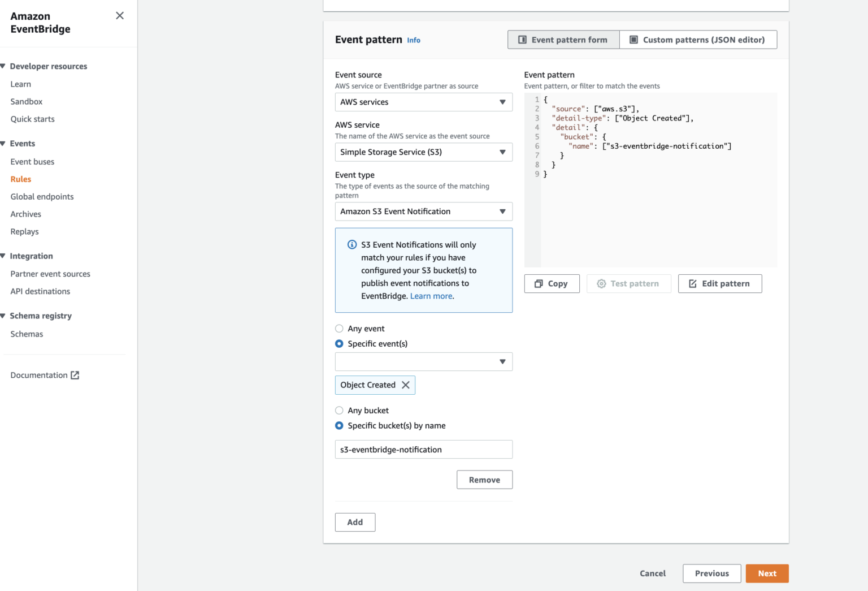Follow the Learn more link about S3 notifications

[x=431, y=295]
